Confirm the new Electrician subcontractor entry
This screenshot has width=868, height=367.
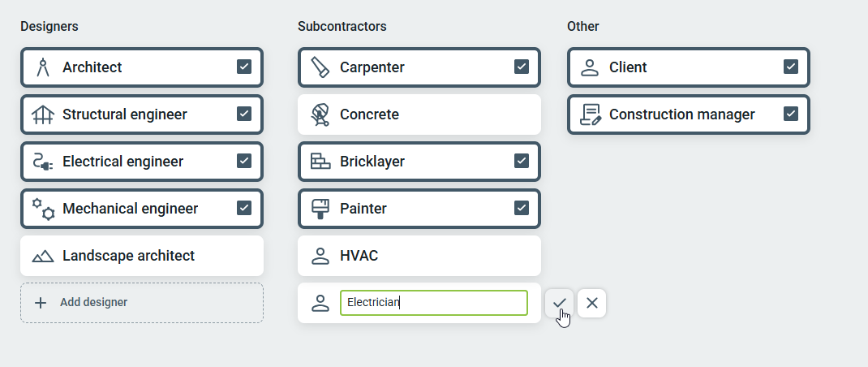tap(560, 303)
